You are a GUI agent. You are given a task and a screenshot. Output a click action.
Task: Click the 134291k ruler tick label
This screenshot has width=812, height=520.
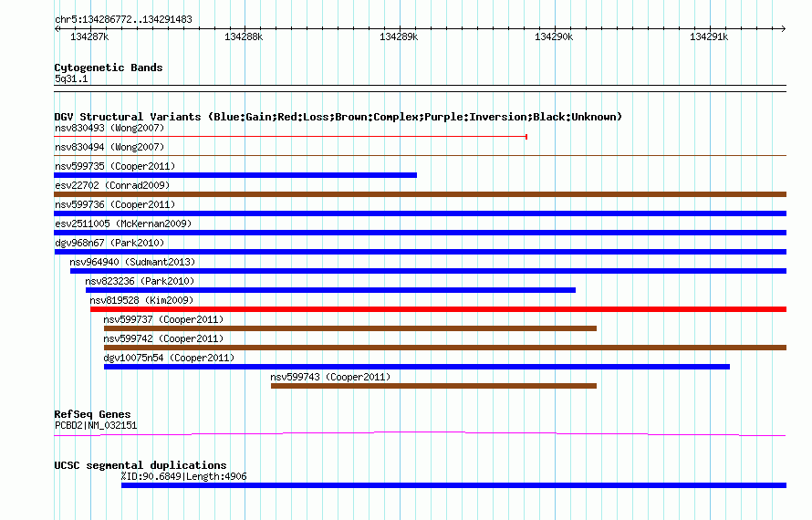[709, 36]
